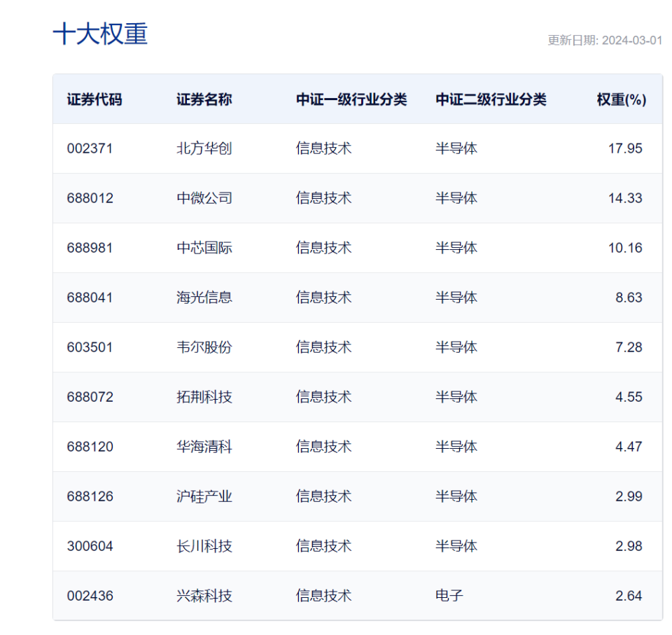Image resolution: width=672 pixels, height=635 pixels.
Task: Click the 中证二级行业分类 column header
Action: coord(491,99)
